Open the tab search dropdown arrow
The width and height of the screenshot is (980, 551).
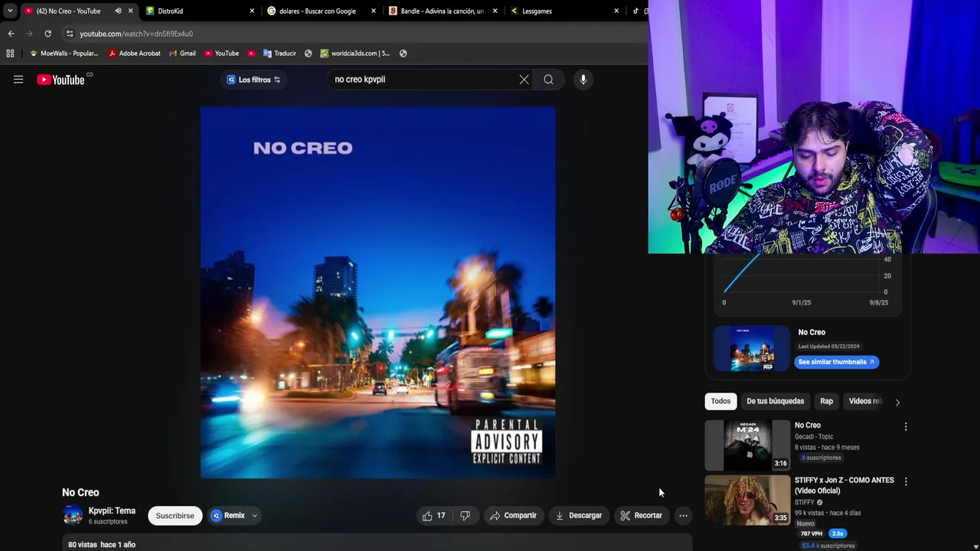pyautogui.click(x=9, y=11)
